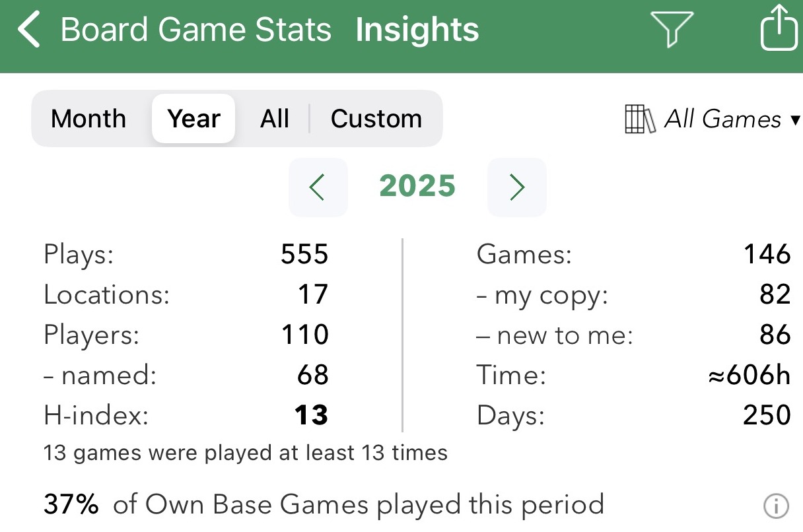The width and height of the screenshot is (803, 532).
Task: Switch to the Month period tab
Action: pyautogui.click(x=88, y=119)
